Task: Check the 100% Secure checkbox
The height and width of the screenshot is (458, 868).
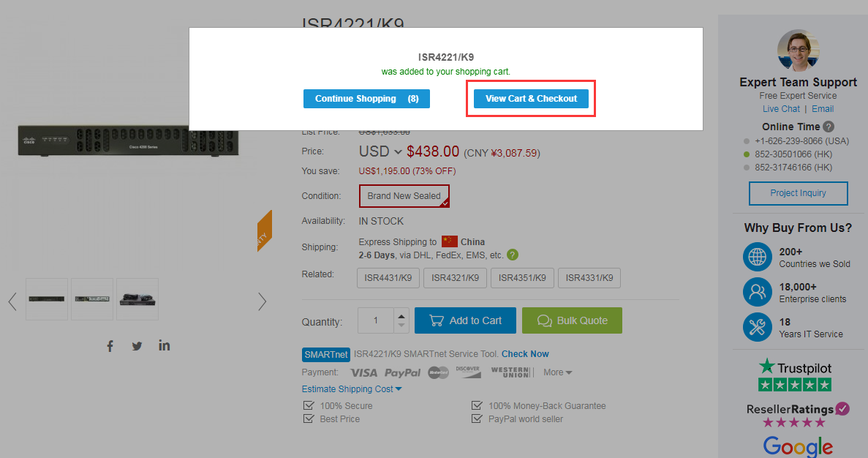Action: click(x=308, y=405)
